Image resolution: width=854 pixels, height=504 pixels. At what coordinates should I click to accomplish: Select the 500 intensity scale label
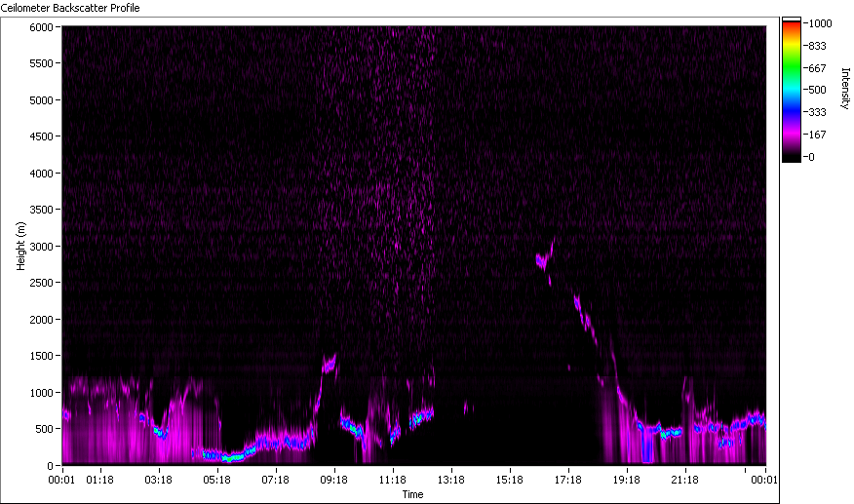click(x=817, y=90)
